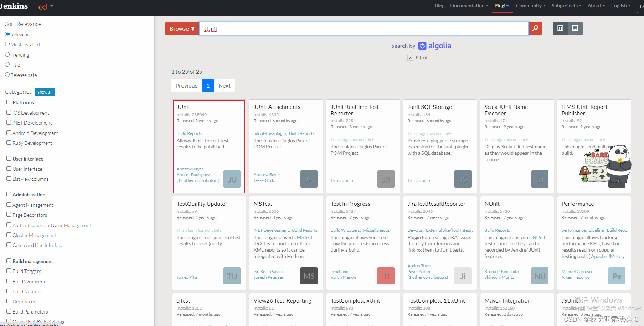Check the Build management category
The width and height of the screenshot is (644, 326).
point(9,261)
